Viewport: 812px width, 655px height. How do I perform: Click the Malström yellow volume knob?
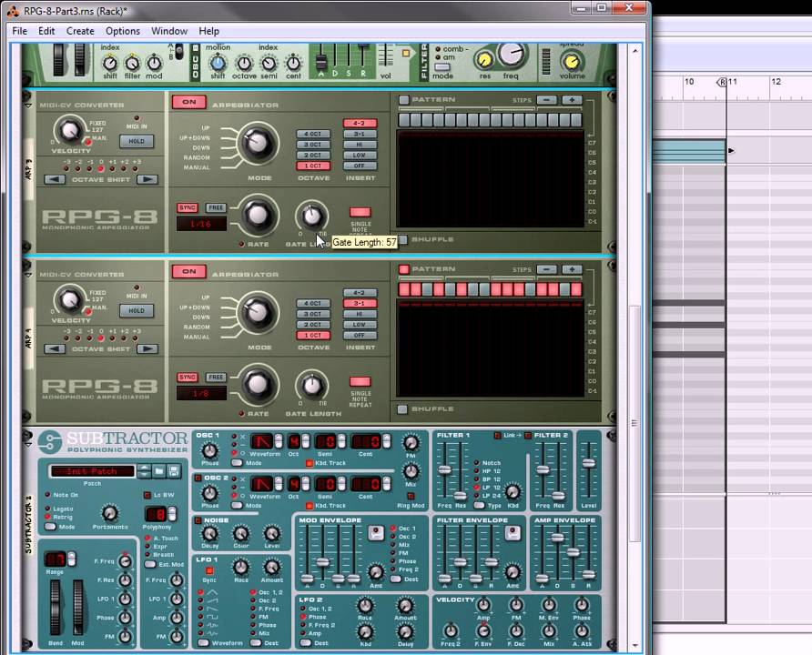click(571, 62)
